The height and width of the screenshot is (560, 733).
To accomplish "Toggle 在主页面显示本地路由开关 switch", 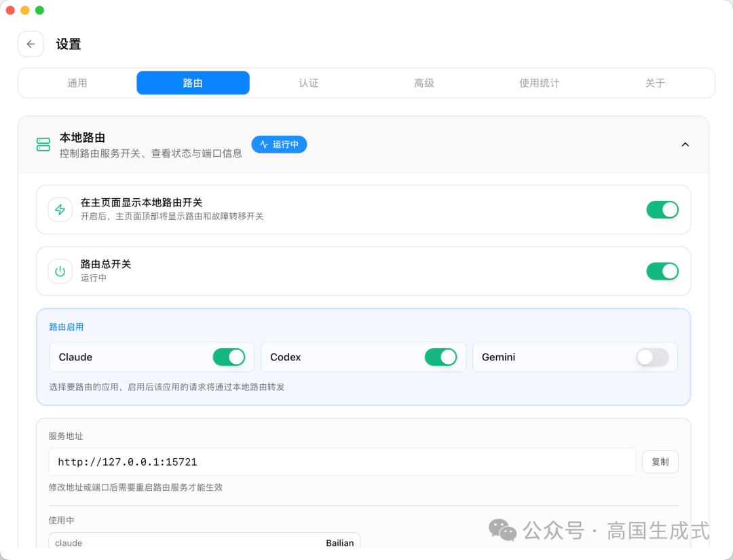I will coord(662,210).
